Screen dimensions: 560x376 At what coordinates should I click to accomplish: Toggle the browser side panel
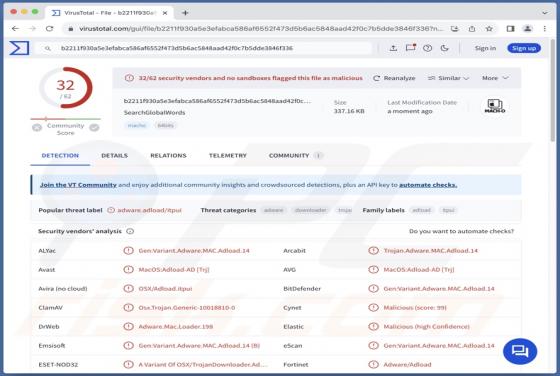[x=510, y=29]
